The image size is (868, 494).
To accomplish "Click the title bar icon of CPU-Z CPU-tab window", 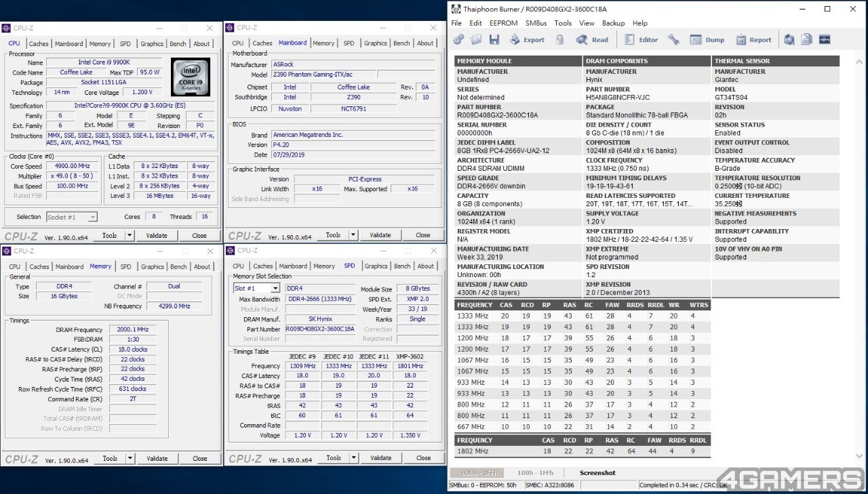I will point(6,28).
